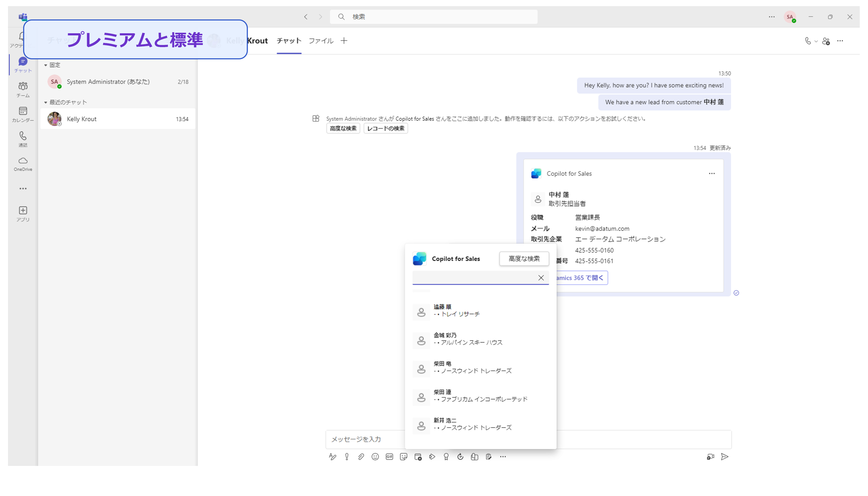Screen dimensions: 868x496
Task: Schedule a meeting from the compose toolbar
Action: pos(418,456)
